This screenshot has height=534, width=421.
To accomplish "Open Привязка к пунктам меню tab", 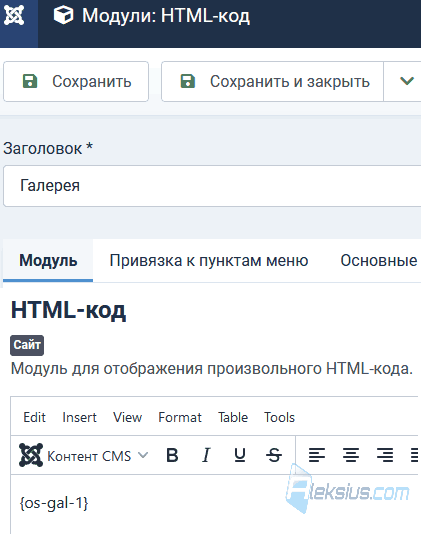I will pyautogui.click(x=209, y=261).
